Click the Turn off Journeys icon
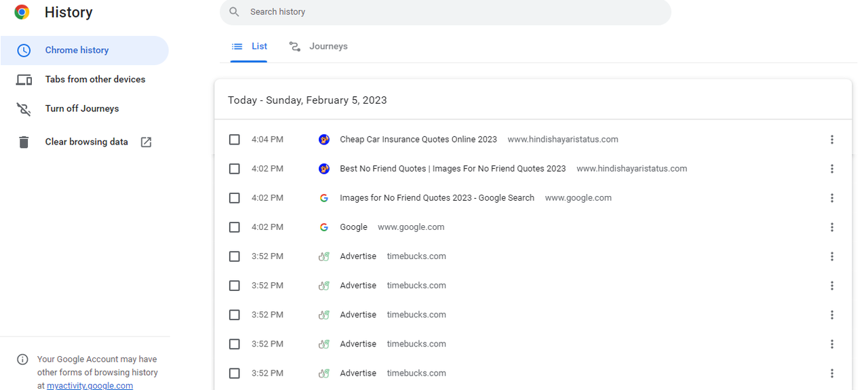The height and width of the screenshot is (390, 868). click(24, 109)
